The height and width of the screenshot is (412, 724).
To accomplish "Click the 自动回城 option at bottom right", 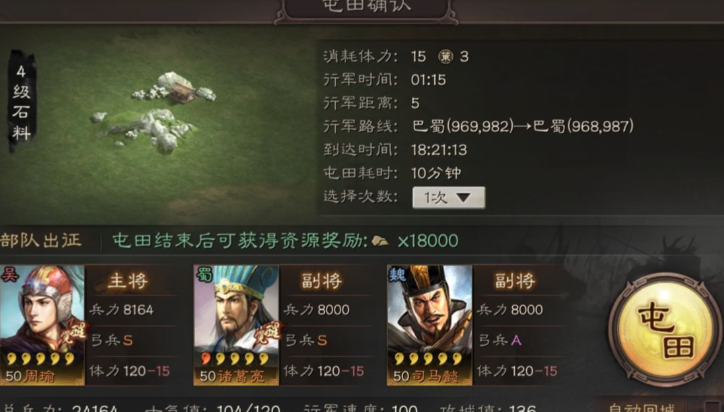I will point(642,407).
